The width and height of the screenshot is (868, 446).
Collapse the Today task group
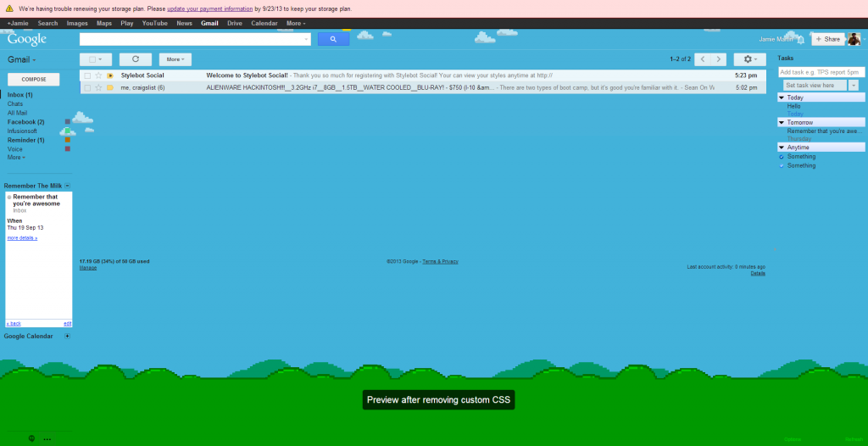click(x=782, y=98)
